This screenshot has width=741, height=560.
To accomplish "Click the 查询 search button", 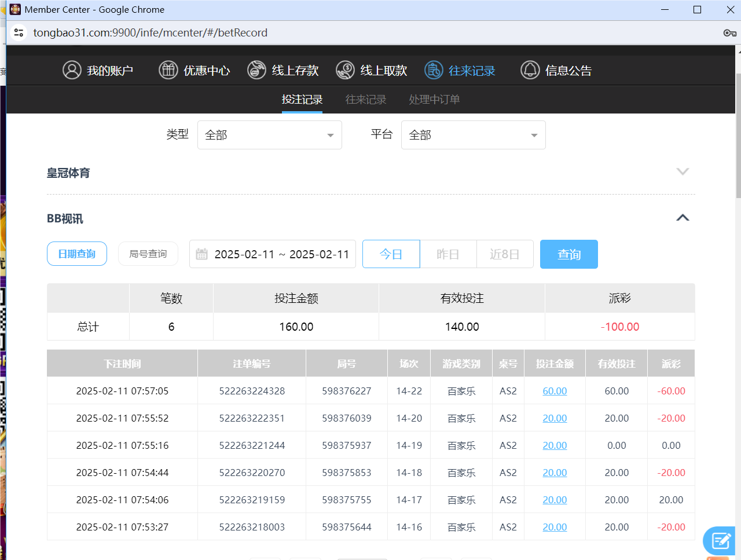I will coord(568,254).
